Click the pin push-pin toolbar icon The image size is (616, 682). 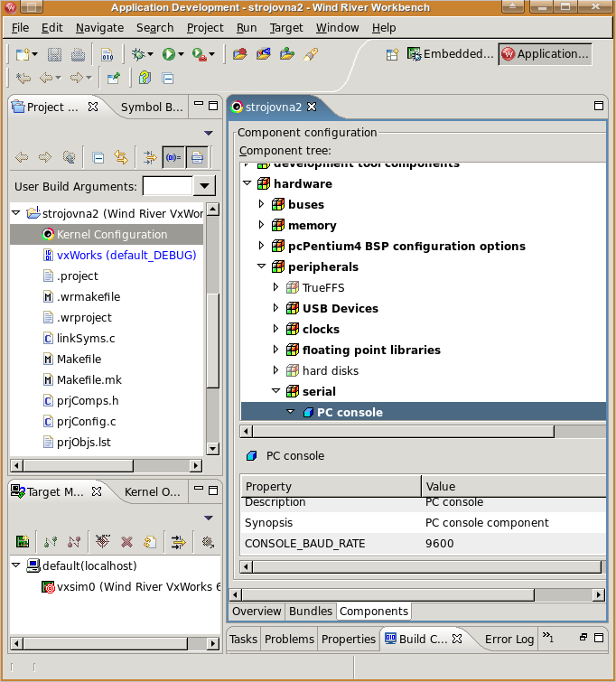click(113, 79)
